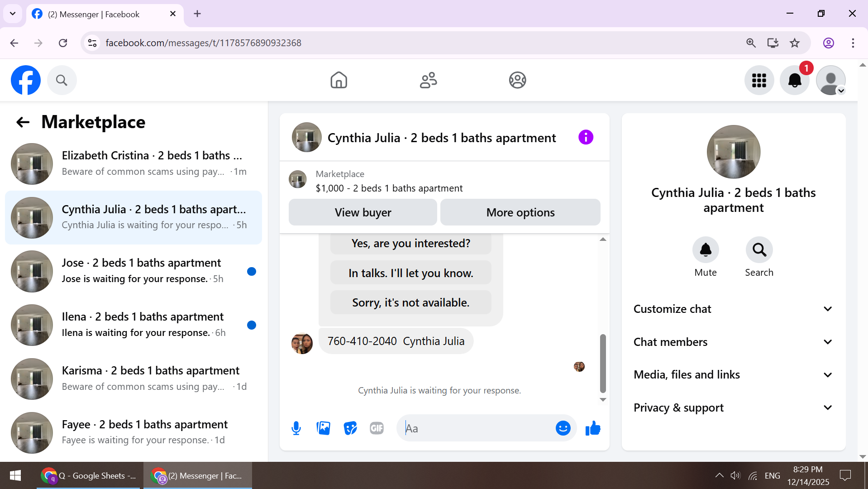Click the message input field
The height and width of the screenshot is (489, 868).
475,428
